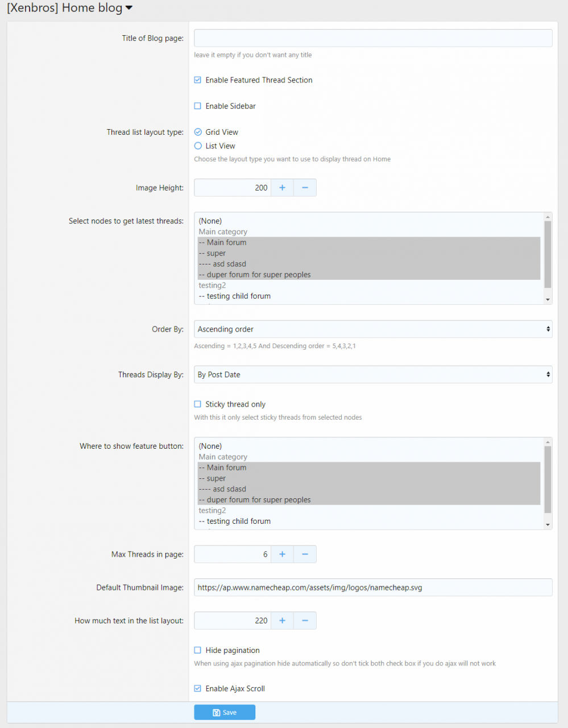Decrease list layout text amount

click(x=305, y=621)
